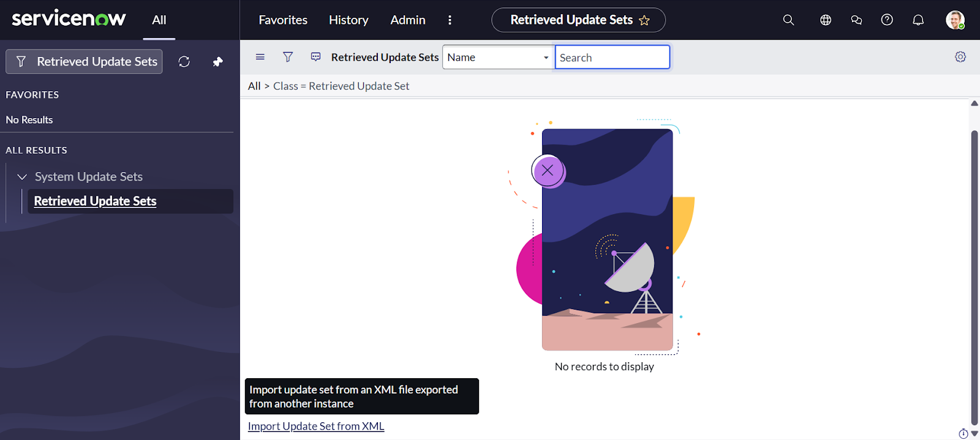Open the list context hamburger menu
This screenshot has height=440, width=980.
click(x=260, y=57)
